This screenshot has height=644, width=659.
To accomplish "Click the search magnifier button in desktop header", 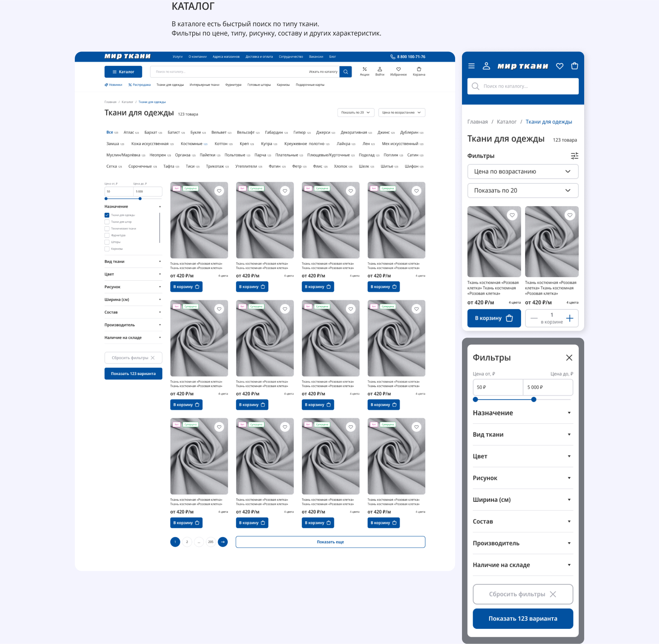I will 346,72.
